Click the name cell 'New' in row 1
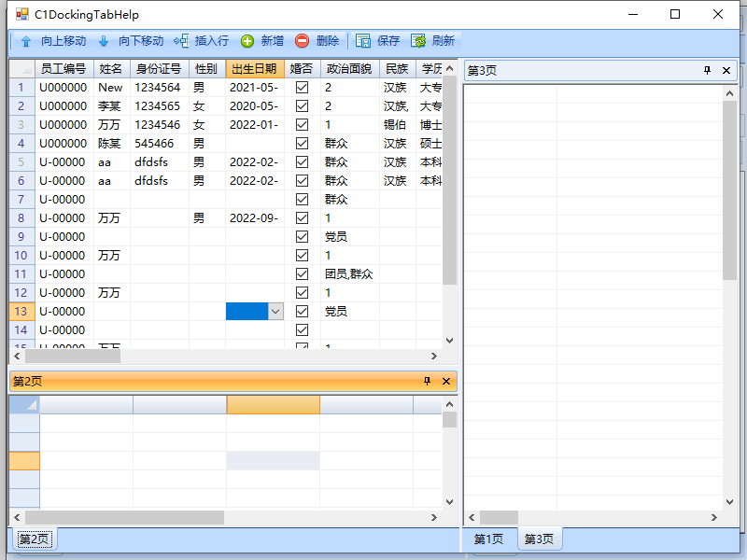 coord(112,87)
